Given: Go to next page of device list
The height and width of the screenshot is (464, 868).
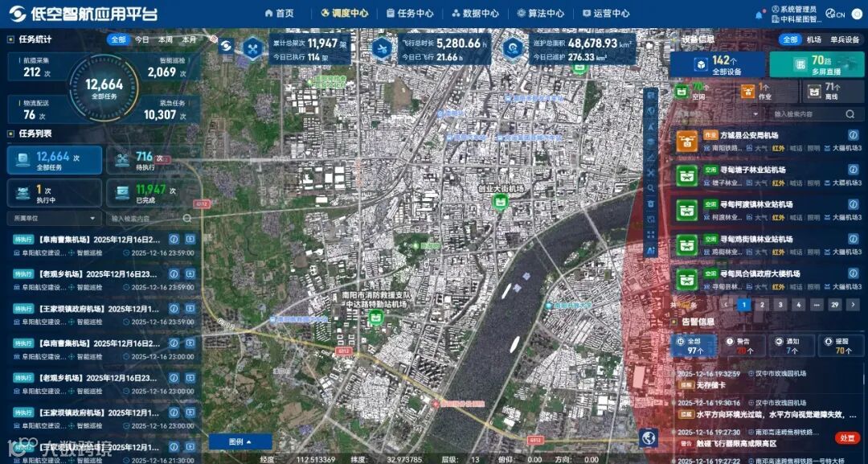Looking at the screenshot, I should click(x=853, y=305).
